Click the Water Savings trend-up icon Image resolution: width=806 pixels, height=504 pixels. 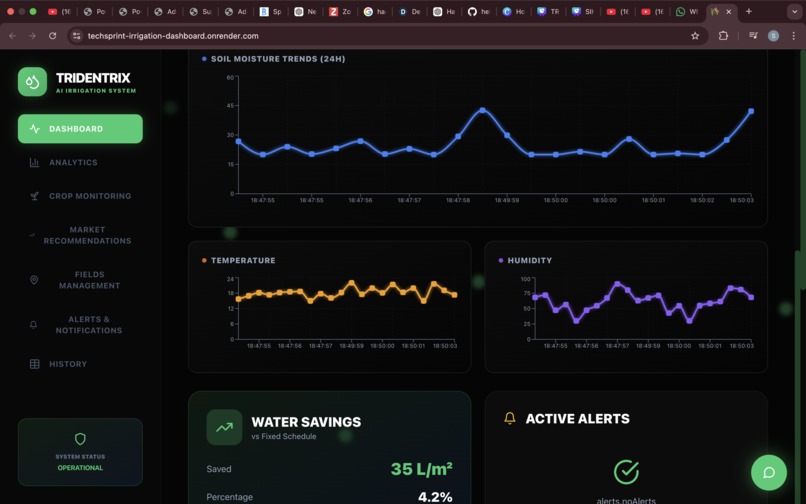click(x=224, y=427)
